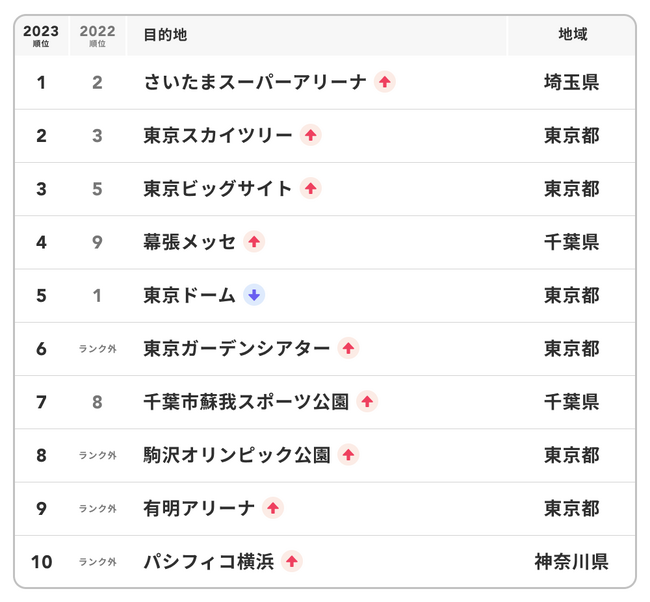
Task: Open the 東京ドーム destination name
Action: (189, 295)
